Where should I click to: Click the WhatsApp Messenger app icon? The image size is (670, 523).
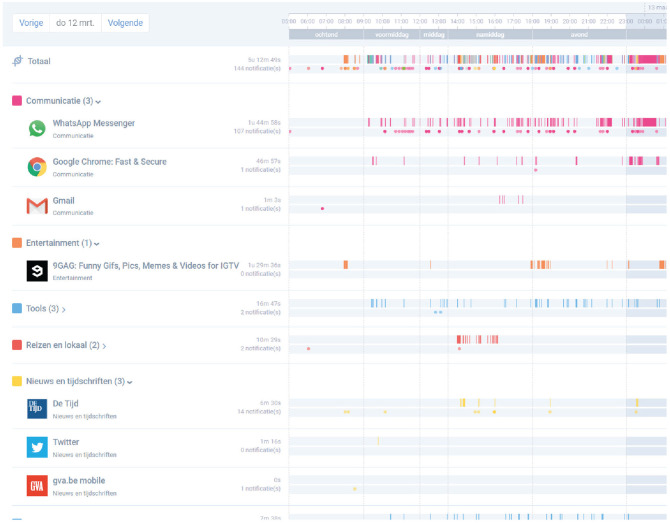click(37, 128)
